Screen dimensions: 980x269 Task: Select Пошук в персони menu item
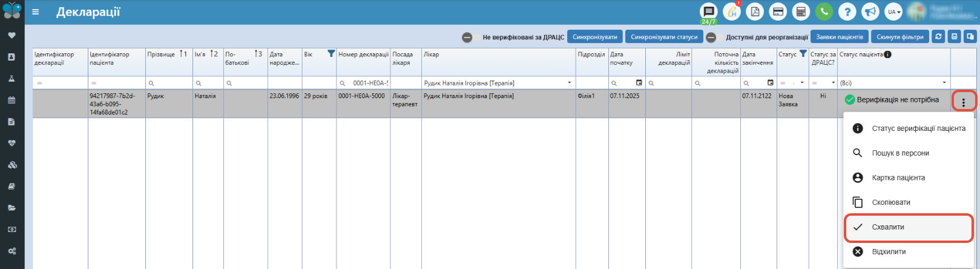[909, 153]
